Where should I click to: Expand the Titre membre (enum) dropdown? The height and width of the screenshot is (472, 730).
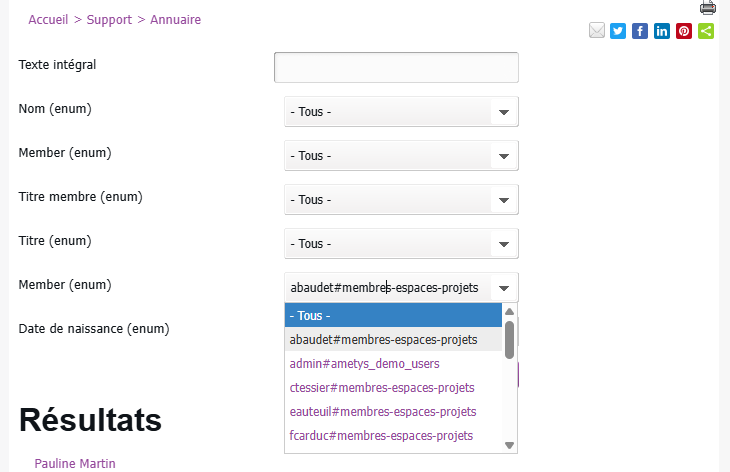tap(401, 200)
